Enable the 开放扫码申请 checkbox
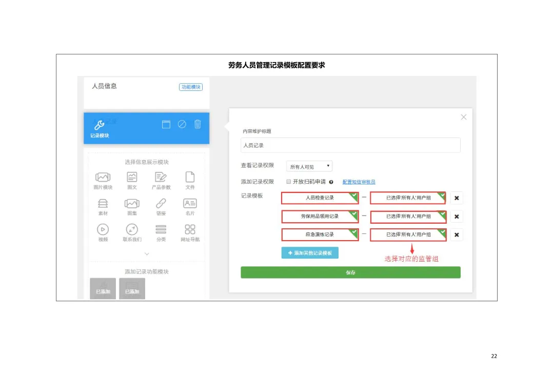Viewport: 554px width, 392px height. [x=289, y=181]
